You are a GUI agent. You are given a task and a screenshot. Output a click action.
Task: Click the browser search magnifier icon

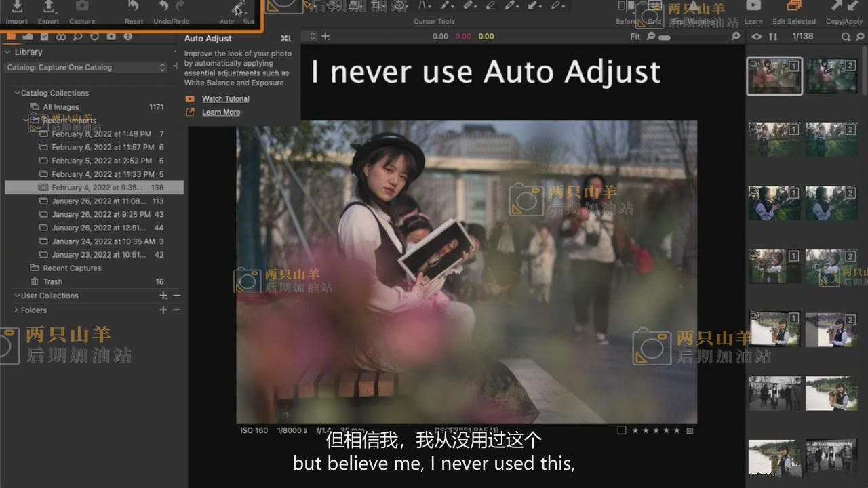point(846,37)
